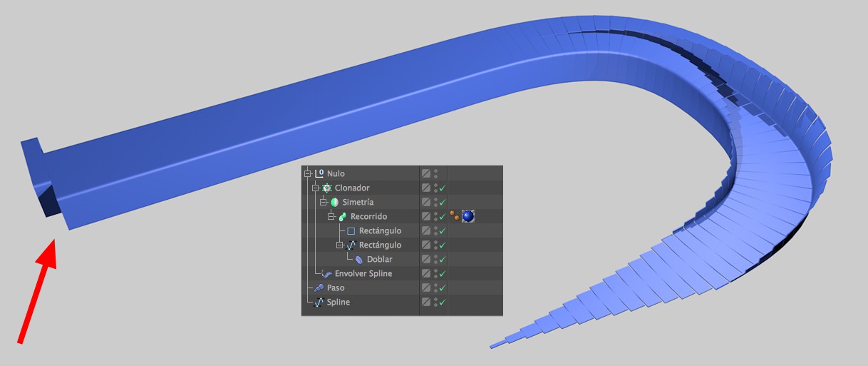Select the blue material tag on Recorrido
868x366 pixels.
(468, 216)
